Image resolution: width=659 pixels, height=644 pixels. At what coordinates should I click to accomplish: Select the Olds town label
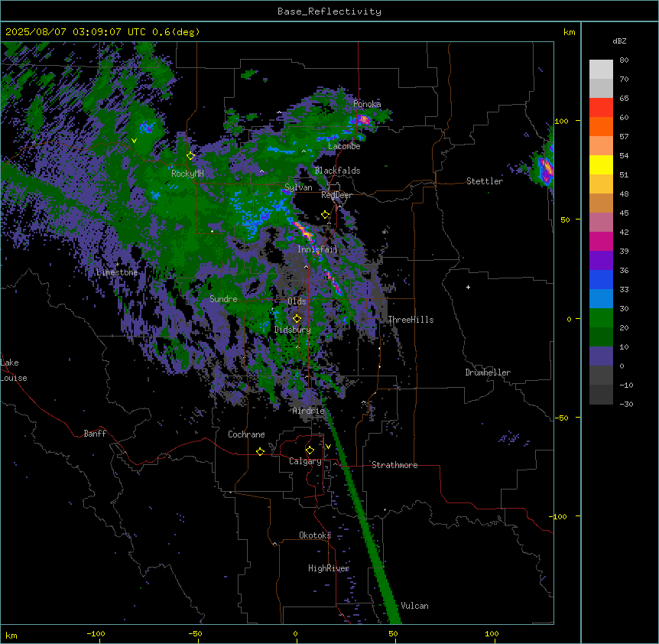(x=297, y=301)
